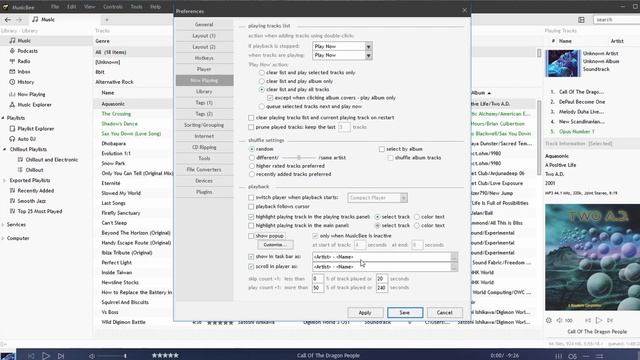Toggle 'except when clicking album covers' checkbox
Viewport: 640px width, 360px height.
[x=270, y=98]
